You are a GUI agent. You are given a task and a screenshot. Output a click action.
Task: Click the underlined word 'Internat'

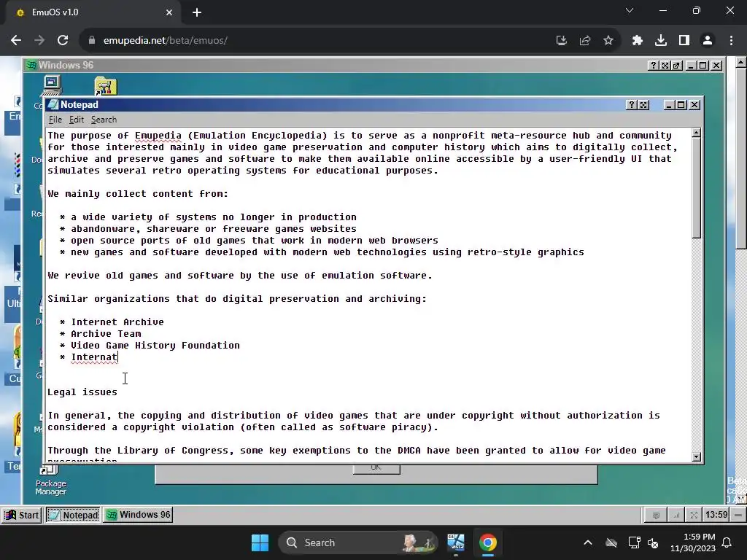[x=94, y=357]
